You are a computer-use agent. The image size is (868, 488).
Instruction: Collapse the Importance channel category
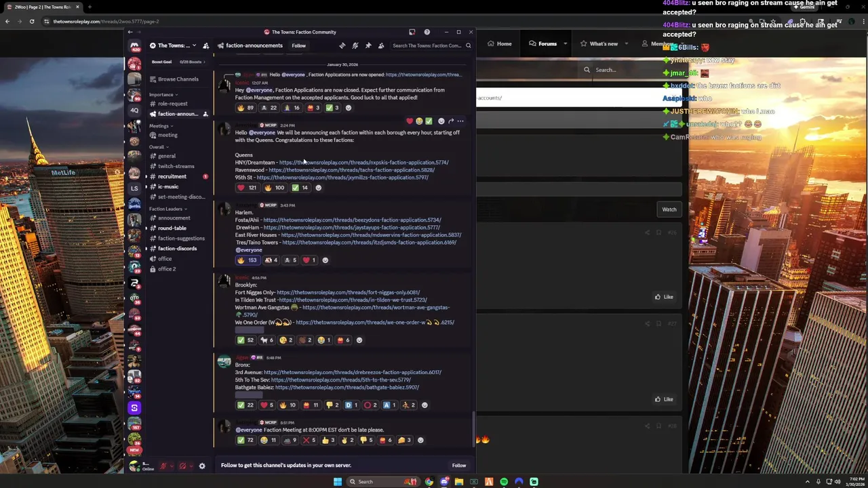pos(163,95)
